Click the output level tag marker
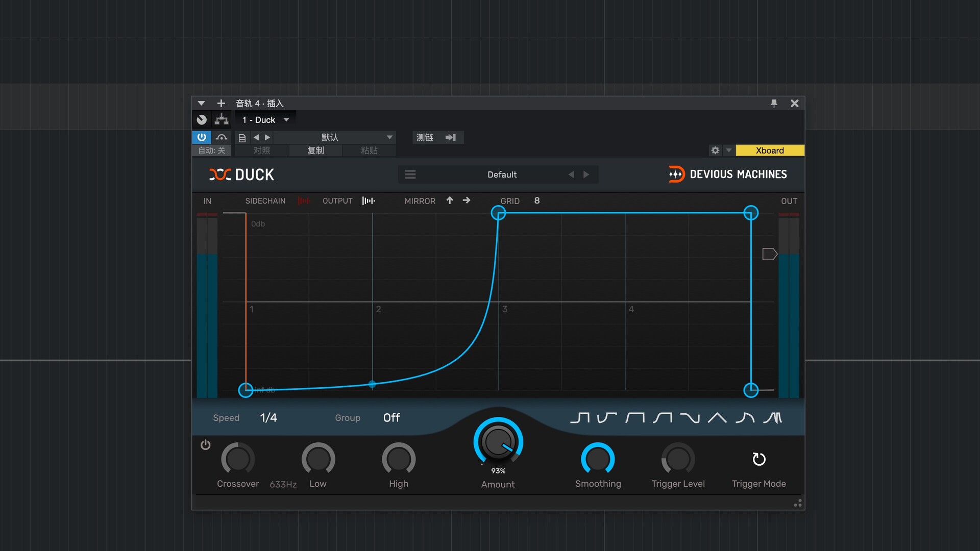The height and width of the screenshot is (551, 980). [x=770, y=254]
